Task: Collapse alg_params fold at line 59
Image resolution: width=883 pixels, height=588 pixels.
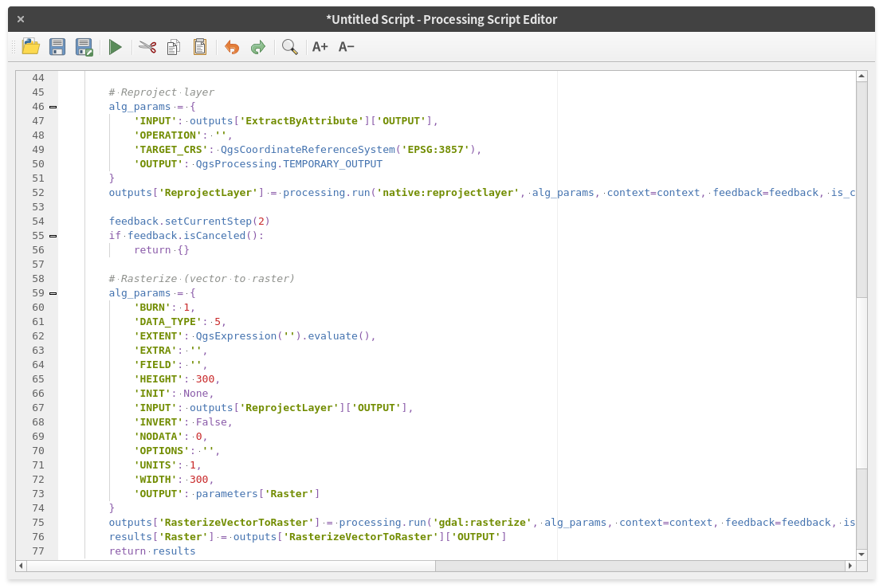Action: click(53, 293)
